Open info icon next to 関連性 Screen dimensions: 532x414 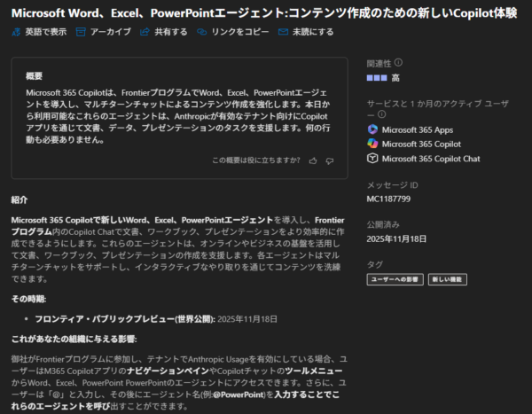point(398,63)
